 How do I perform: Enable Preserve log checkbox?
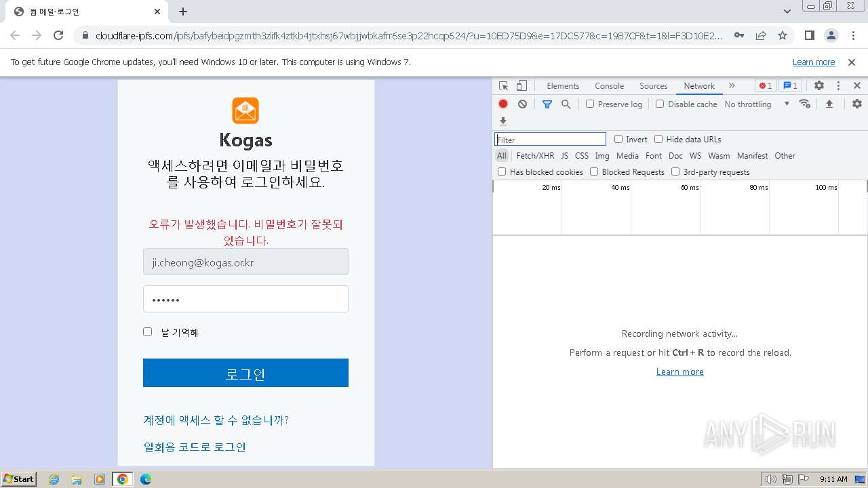[590, 104]
